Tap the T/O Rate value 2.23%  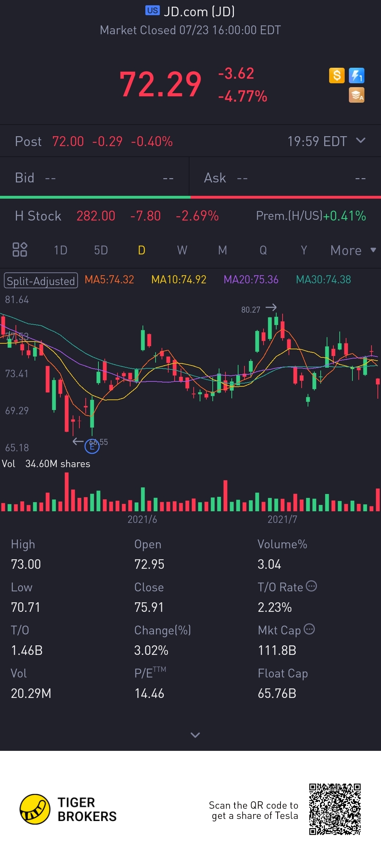(x=275, y=607)
